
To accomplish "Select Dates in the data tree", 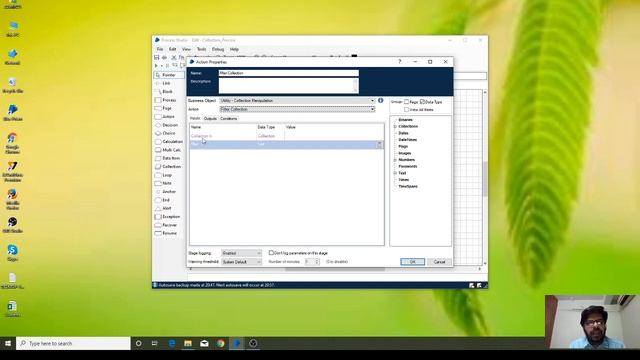I will pyautogui.click(x=403, y=133).
